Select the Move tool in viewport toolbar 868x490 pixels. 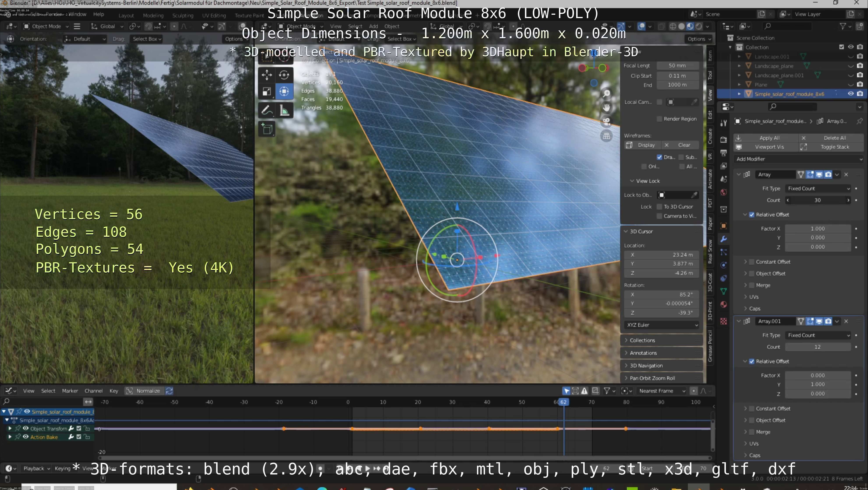[x=267, y=75]
